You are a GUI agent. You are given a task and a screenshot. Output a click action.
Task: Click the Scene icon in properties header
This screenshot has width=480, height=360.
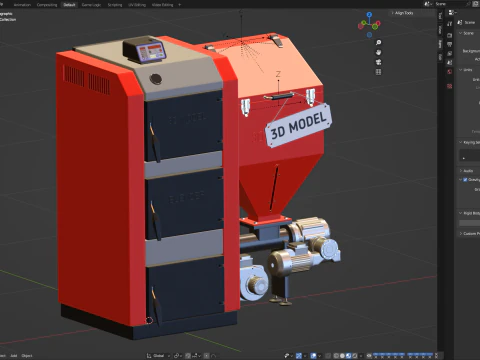460,22
